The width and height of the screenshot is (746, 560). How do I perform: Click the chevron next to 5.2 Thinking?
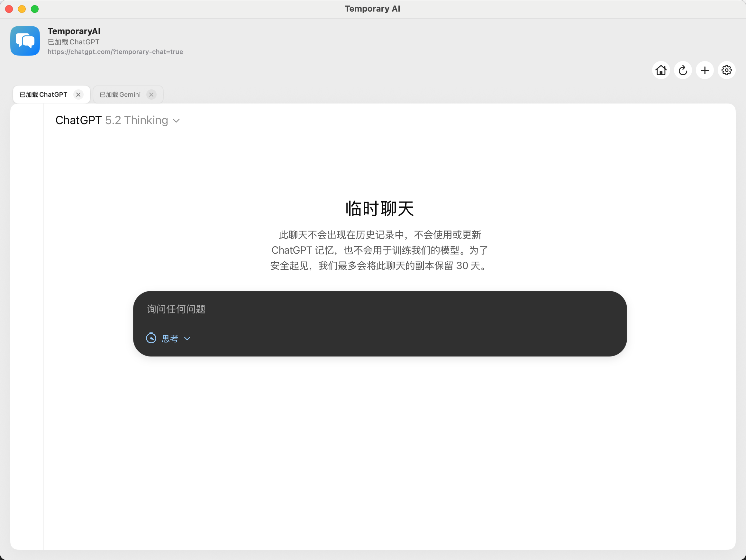click(x=176, y=121)
